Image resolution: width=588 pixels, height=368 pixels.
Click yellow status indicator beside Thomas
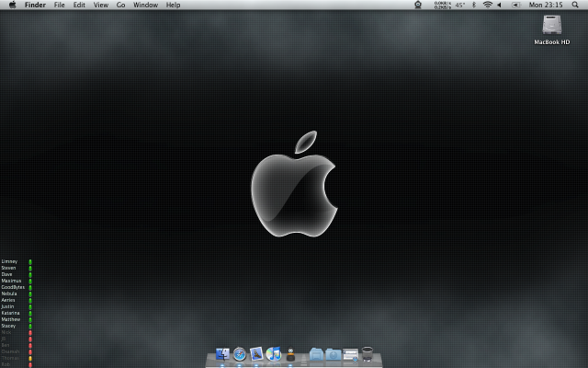[x=30, y=358]
